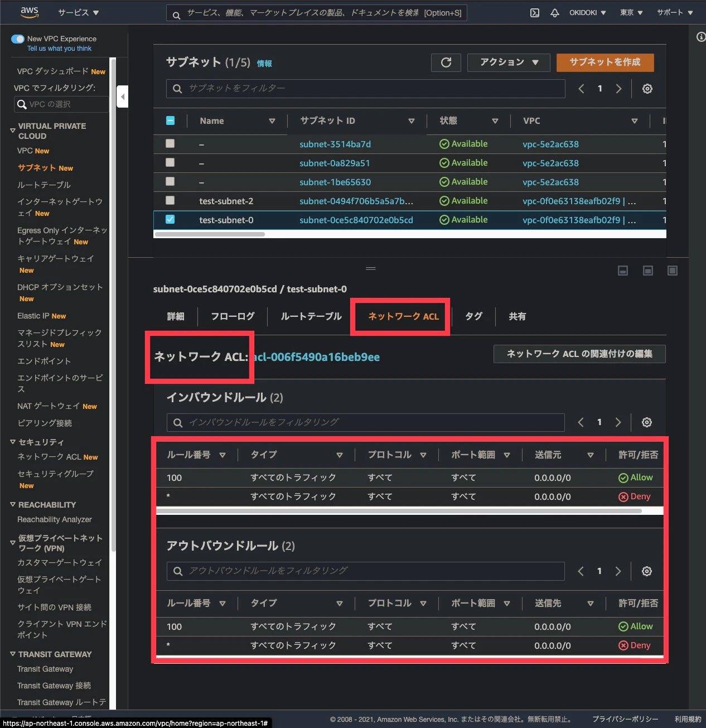Viewport: 706px width, 728px height.
Task: Click the inbound rules horizontal scrollbar
Action: (x=399, y=510)
